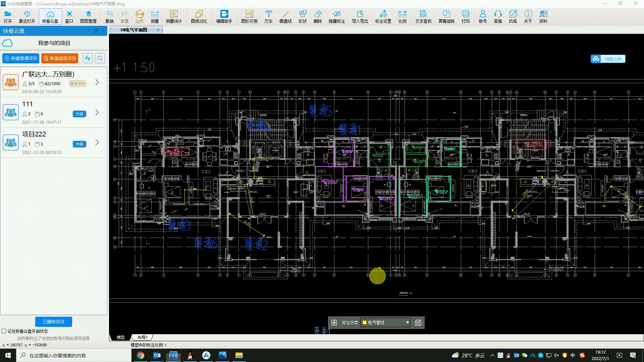The height and width of the screenshot is (362, 644).
Task: Switch to the 2#电气平面图 drawing tab
Action: [134, 30]
